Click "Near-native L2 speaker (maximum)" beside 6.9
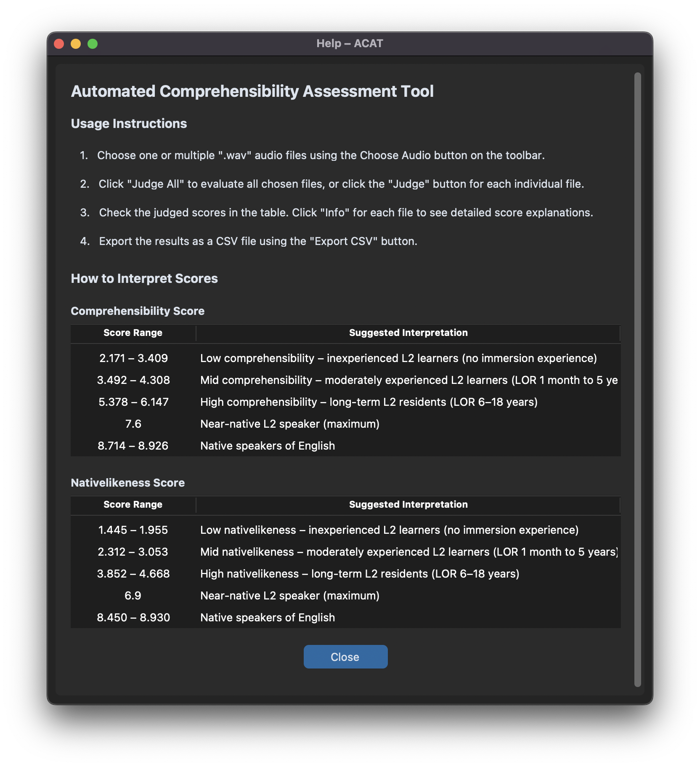This screenshot has width=700, height=767. click(290, 596)
